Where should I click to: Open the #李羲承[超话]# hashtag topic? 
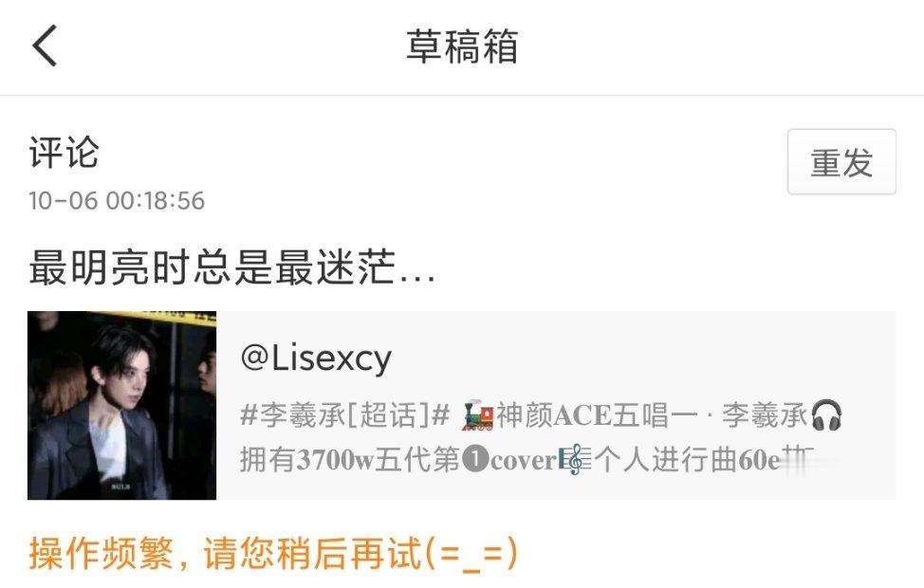click(x=344, y=414)
